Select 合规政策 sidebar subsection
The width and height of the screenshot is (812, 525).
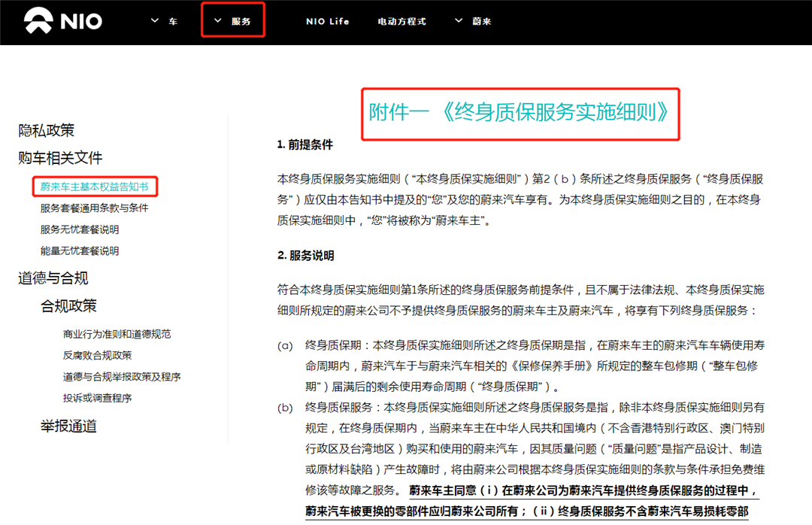click(x=68, y=306)
